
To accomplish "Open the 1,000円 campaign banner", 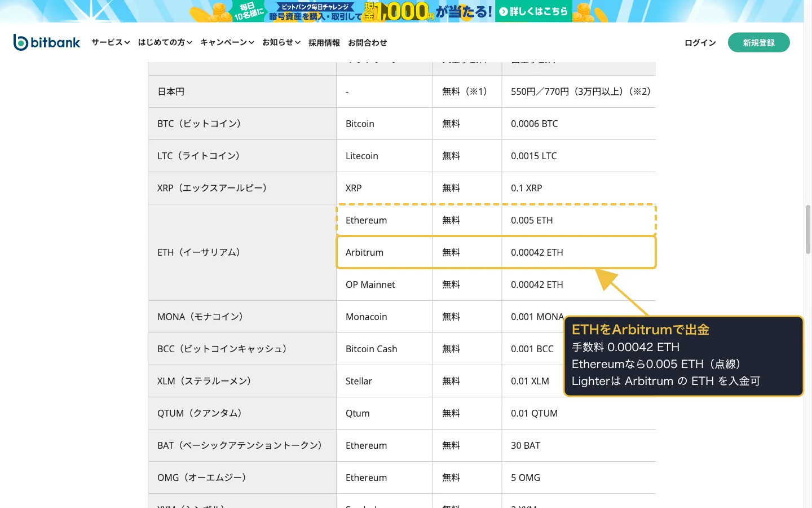I will click(401, 11).
